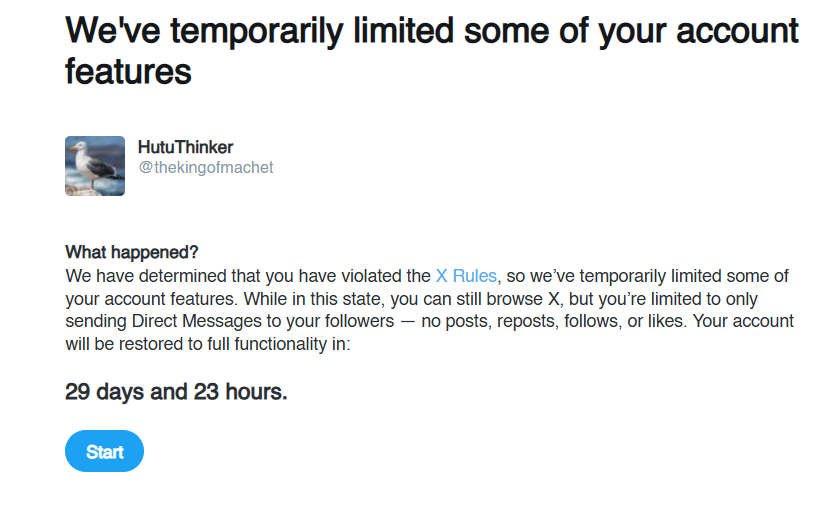Image resolution: width=828 pixels, height=516 pixels.
Task: Click the seagull profile avatar
Action: pos(95,166)
